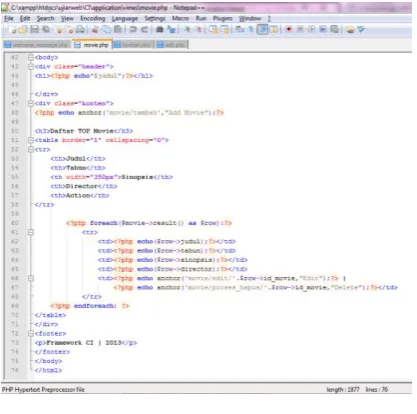
Task: Collapse the table fold on line 51
Action: pos(31,140)
